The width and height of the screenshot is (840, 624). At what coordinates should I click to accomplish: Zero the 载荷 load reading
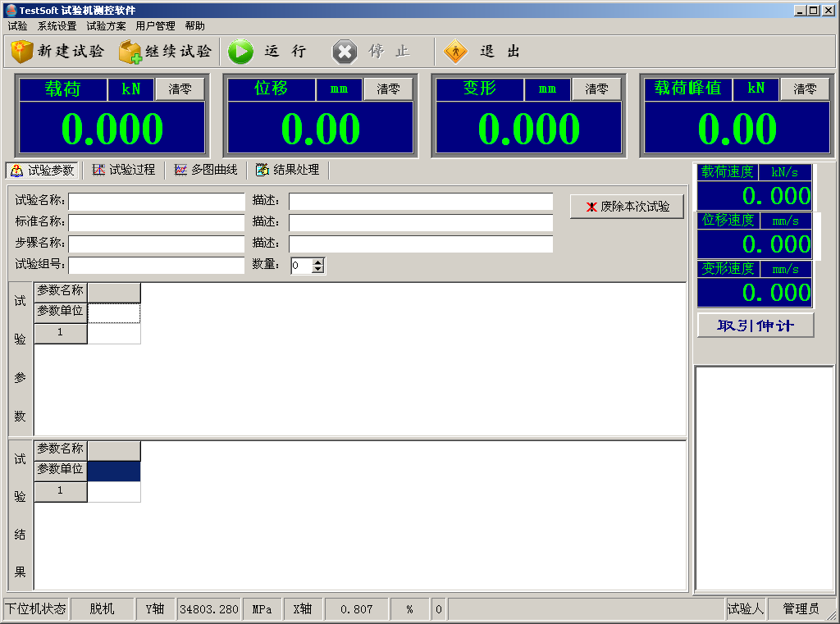pos(180,89)
